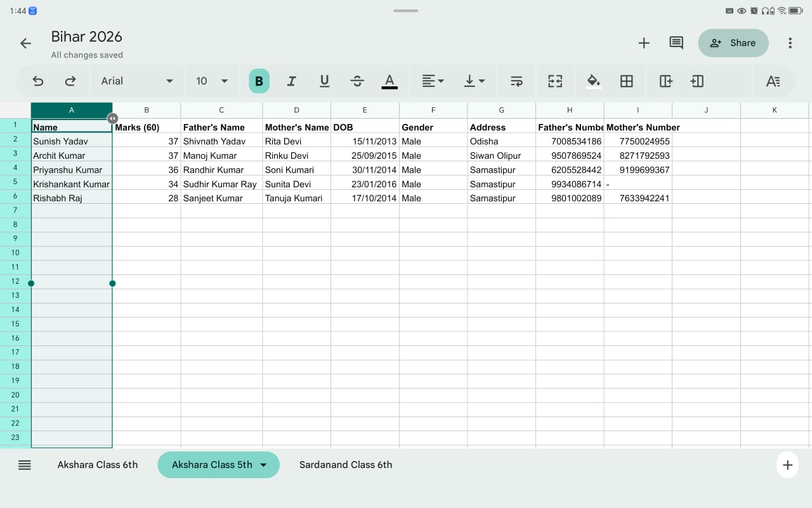Screen dimensions: 812x508
Task: Open the comments icon
Action: click(676, 43)
